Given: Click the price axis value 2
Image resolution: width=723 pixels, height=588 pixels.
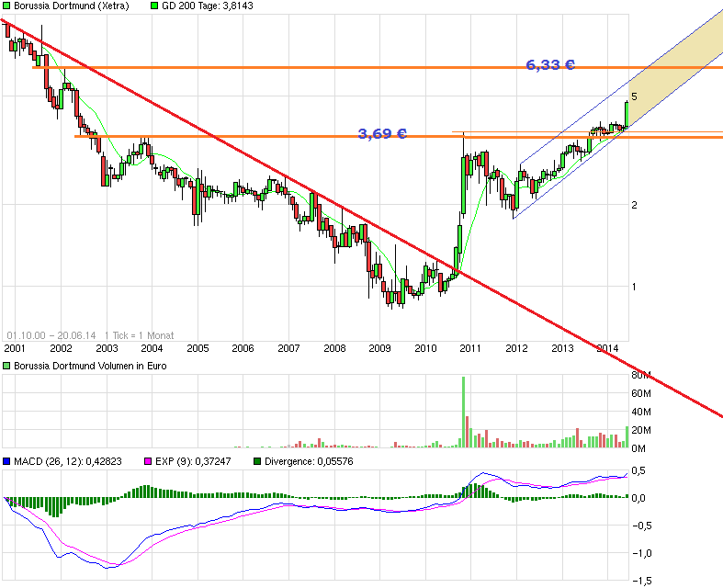Looking at the screenshot, I should tap(635, 205).
